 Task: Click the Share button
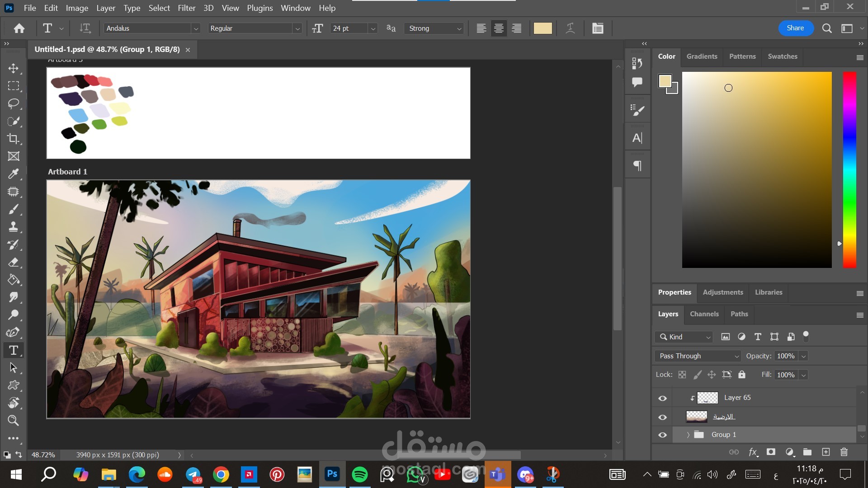pyautogui.click(x=795, y=28)
